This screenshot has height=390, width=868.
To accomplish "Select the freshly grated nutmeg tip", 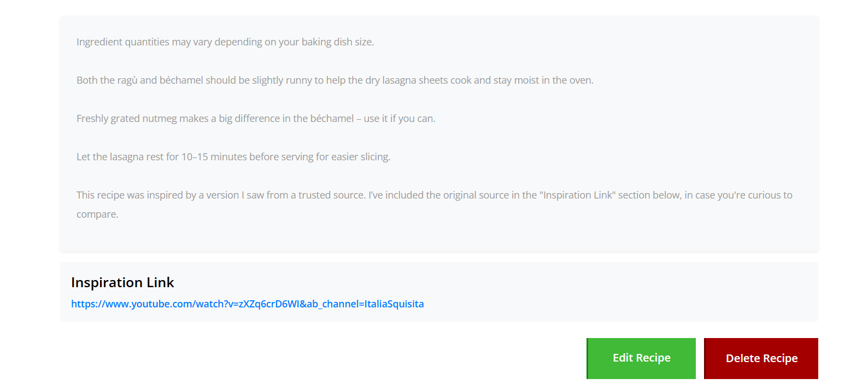I will (x=255, y=118).
